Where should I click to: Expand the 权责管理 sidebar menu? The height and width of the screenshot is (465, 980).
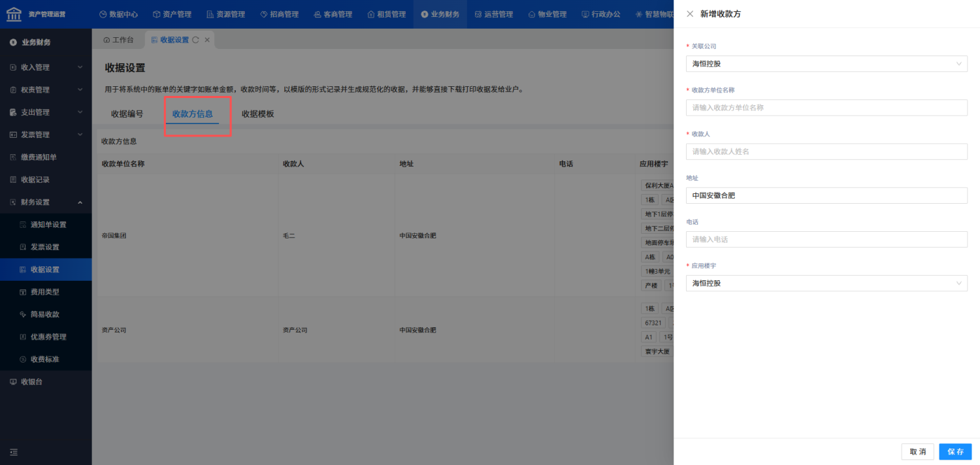[46, 89]
